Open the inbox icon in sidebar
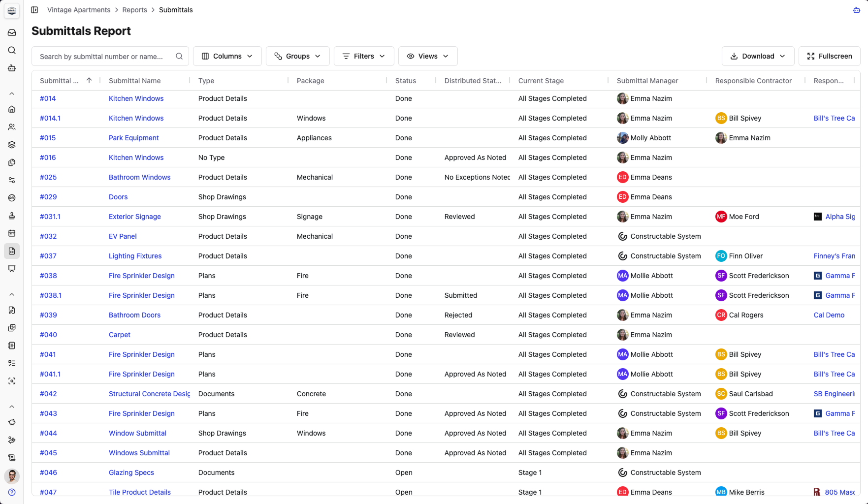 click(12, 32)
